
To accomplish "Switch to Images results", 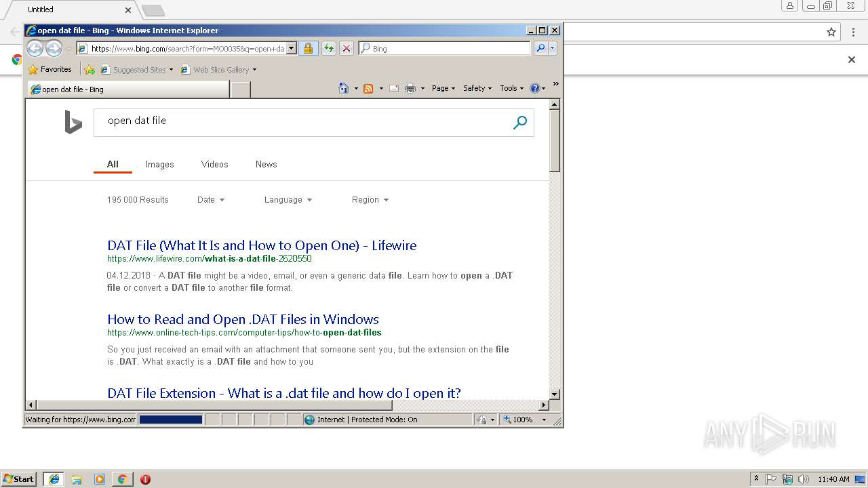I will point(159,164).
